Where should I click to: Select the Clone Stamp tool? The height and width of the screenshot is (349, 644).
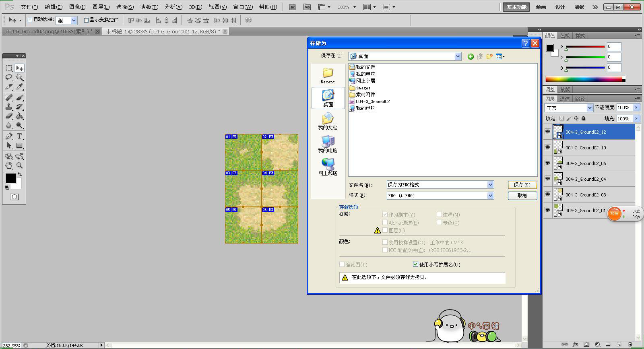tap(9, 107)
